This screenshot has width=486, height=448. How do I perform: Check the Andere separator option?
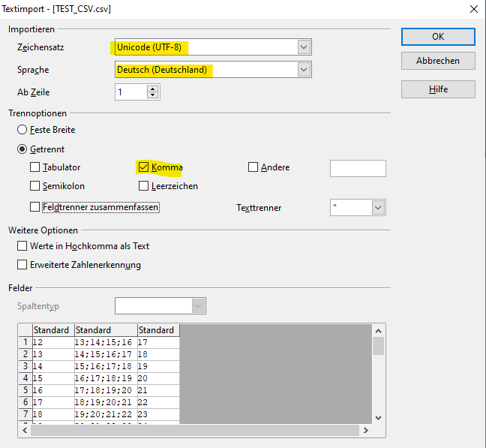(x=253, y=167)
